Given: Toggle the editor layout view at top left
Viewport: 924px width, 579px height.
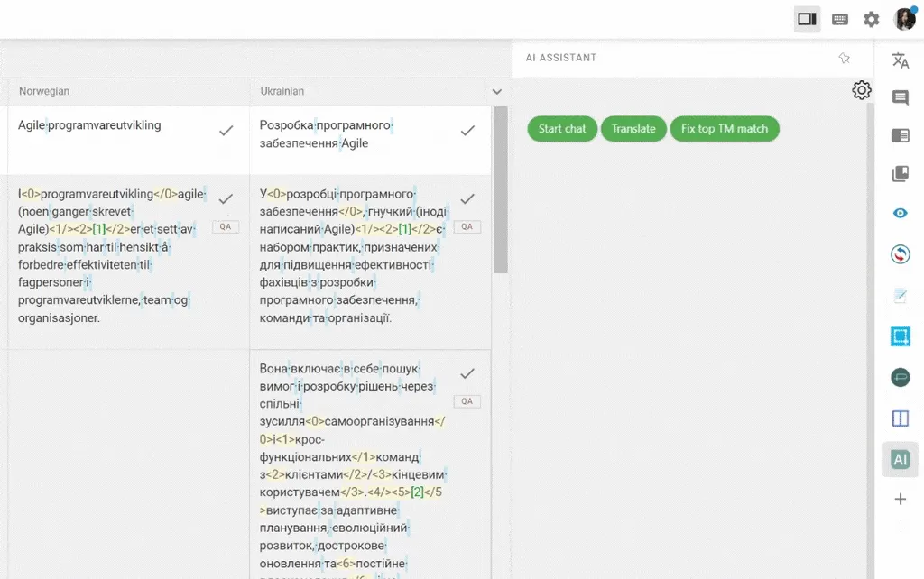Looking at the screenshot, I should tap(806, 18).
